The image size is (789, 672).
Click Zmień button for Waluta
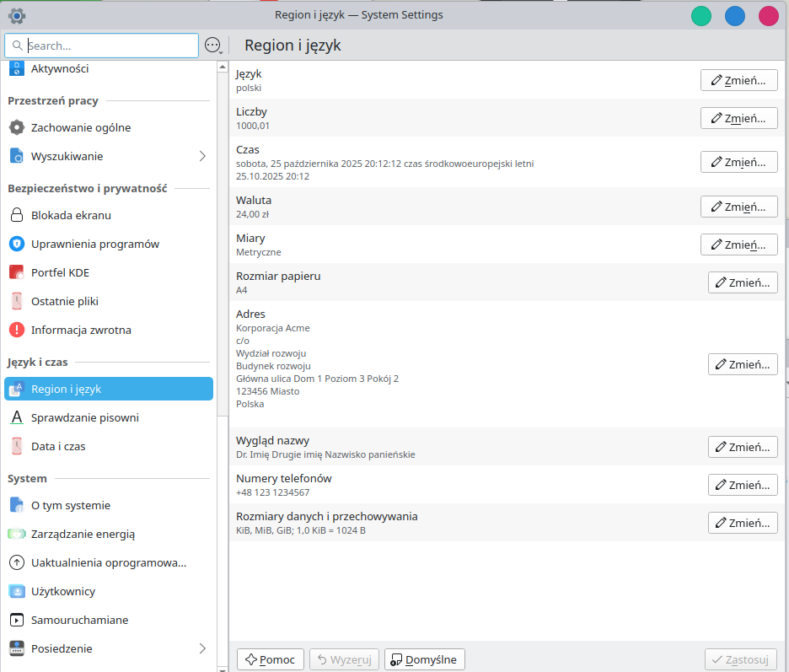(x=738, y=207)
